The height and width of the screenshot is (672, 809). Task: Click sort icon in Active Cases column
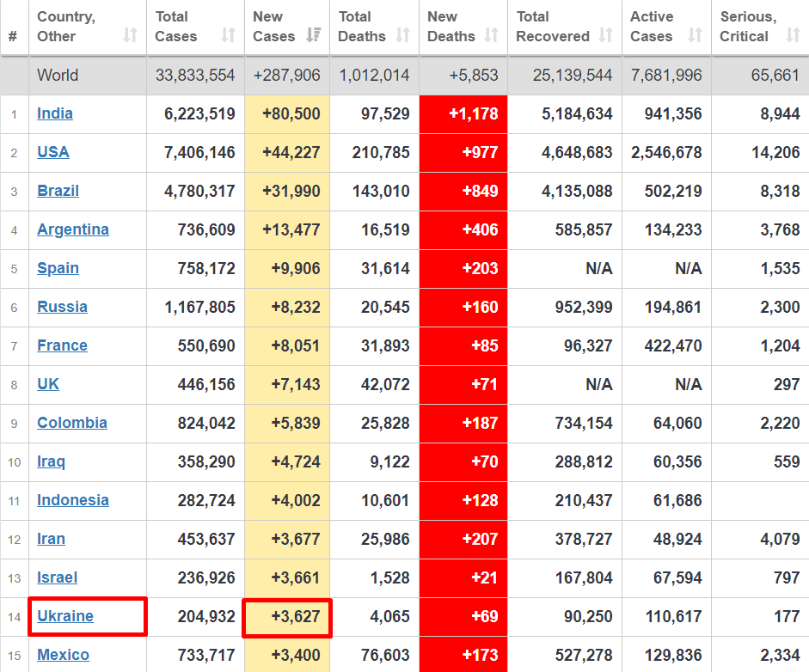pos(695,35)
